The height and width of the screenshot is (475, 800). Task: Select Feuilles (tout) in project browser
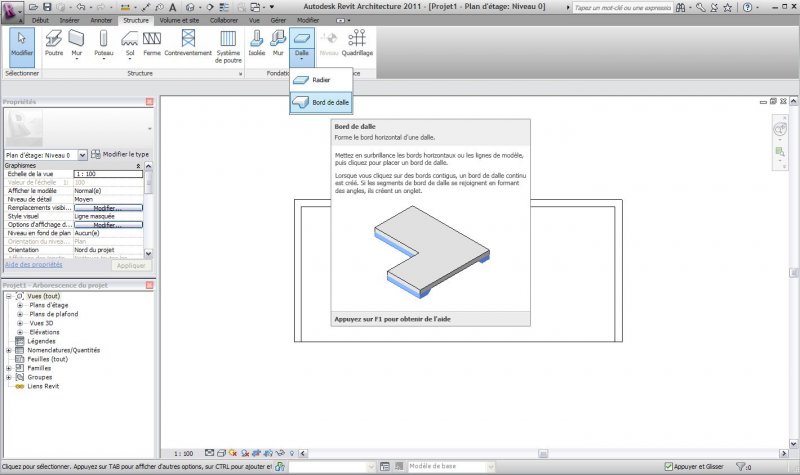point(47,359)
